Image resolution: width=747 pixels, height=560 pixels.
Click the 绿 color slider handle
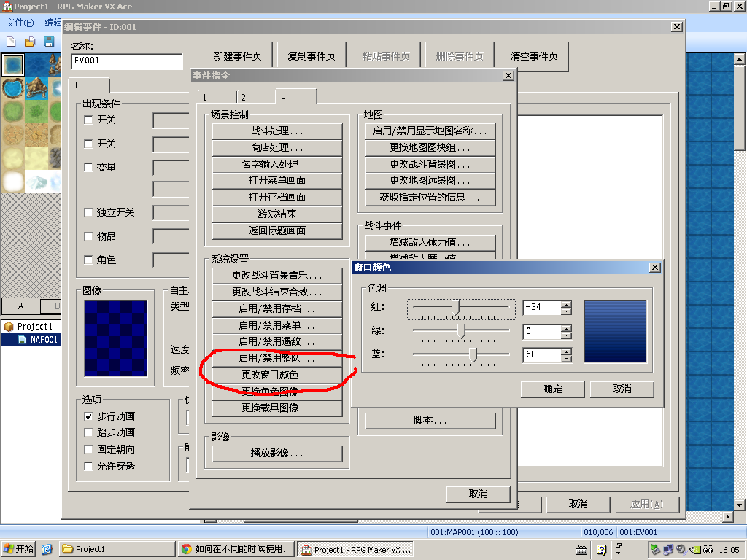[x=461, y=331]
